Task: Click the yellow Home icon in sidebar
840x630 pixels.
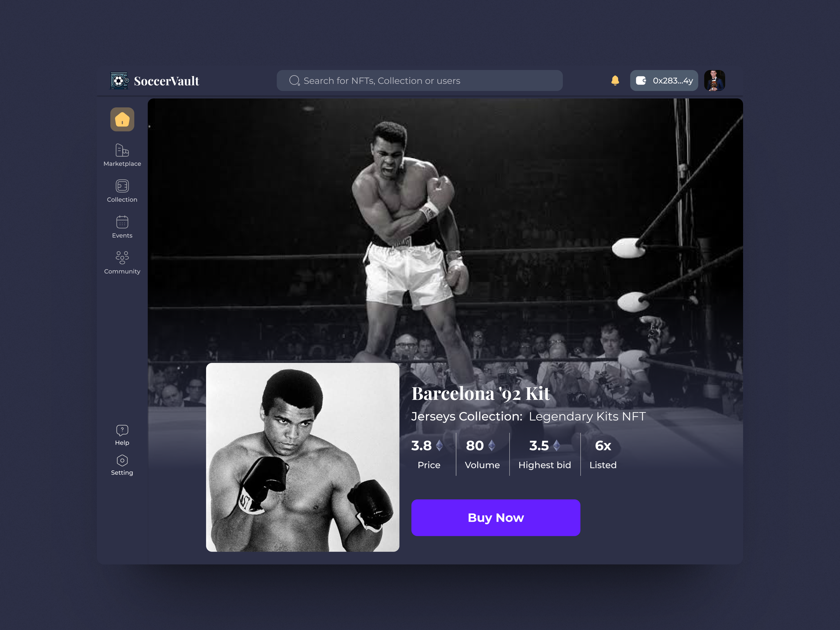Action: click(122, 119)
